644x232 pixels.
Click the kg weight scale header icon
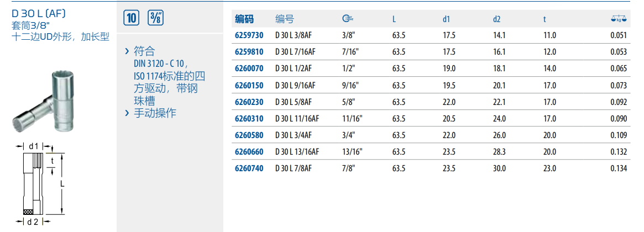point(620,19)
